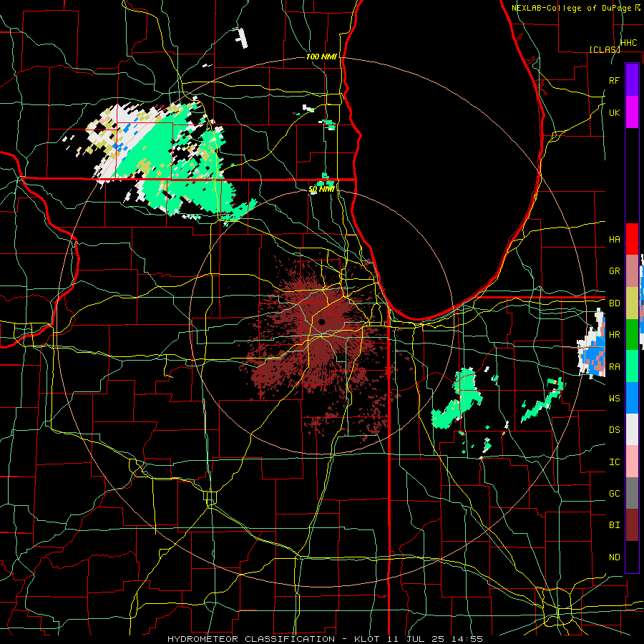Image resolution: width=644 pixels, height=644 pixels.
Task: Select the white DS legend color swatch
Action: click(632, 429)
